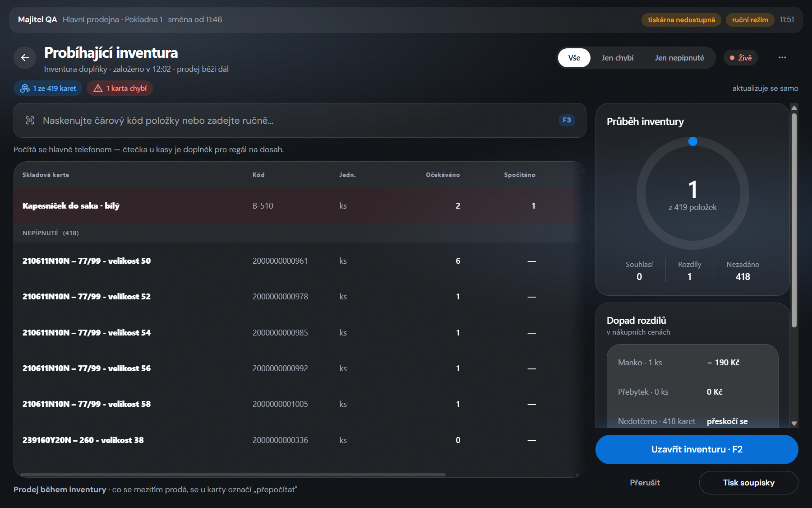This screenshot has height=508, width=812.
Task: Switch to 'Jen nepípnuté' filter
Action: 679,58
